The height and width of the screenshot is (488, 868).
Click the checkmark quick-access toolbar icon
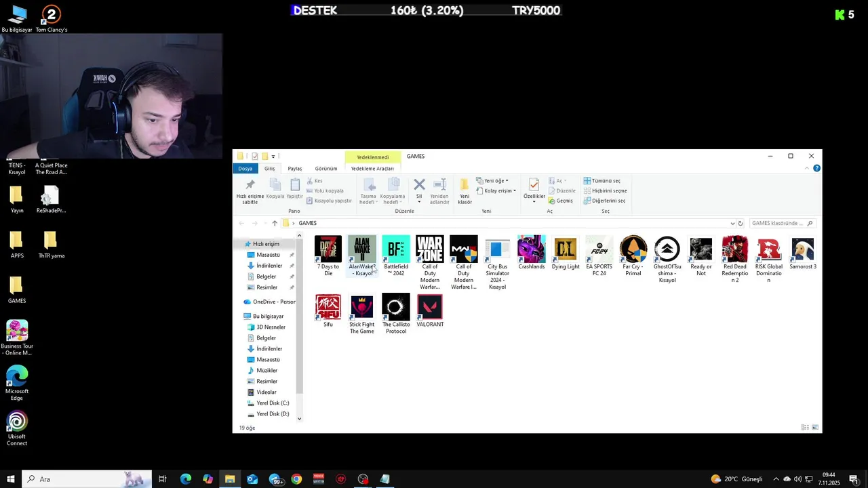(x=255, y=157)
